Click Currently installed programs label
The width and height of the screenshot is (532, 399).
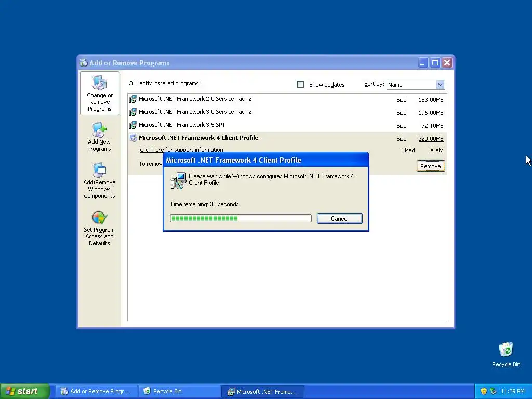pyautogui.click(x=165, y=83)
